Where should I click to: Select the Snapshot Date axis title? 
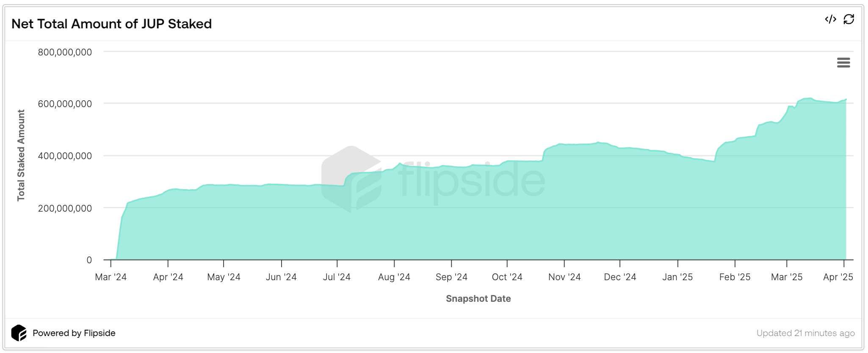coord(478,299)
